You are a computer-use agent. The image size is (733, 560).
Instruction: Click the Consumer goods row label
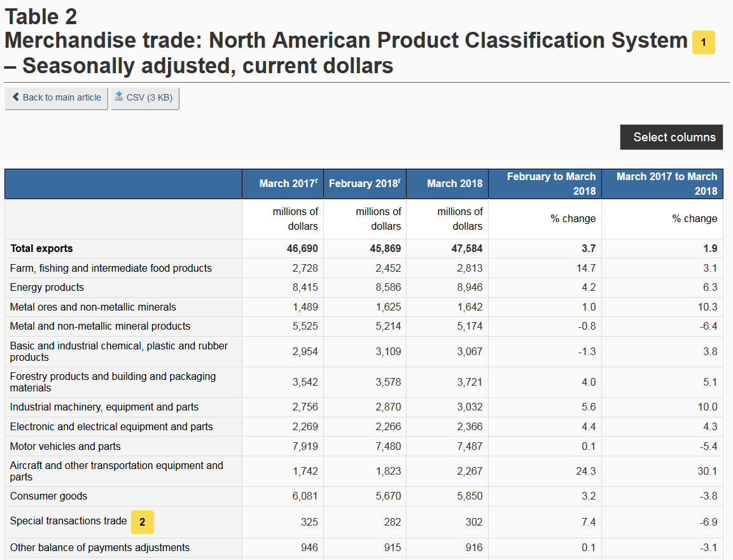pos(48,496)
